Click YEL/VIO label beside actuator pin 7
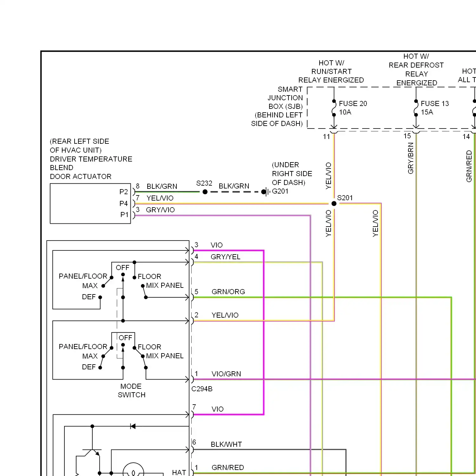 160,198
